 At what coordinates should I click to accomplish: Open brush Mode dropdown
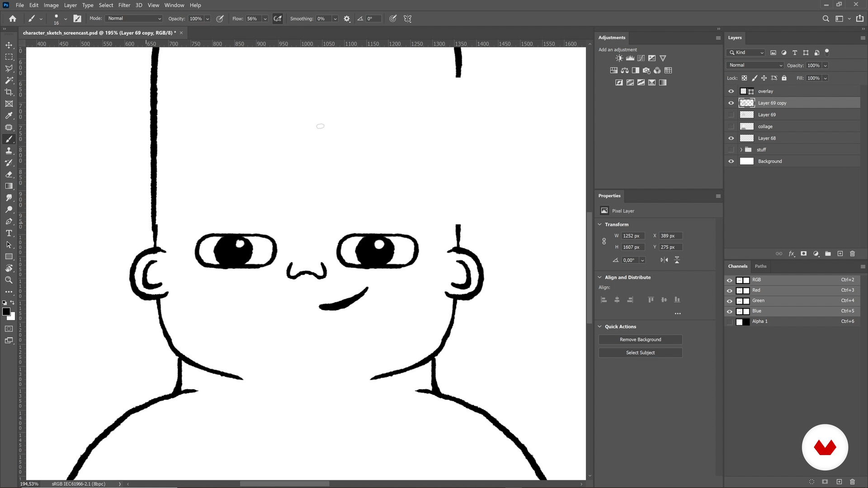pyautogui.click(x=134, y=19)
